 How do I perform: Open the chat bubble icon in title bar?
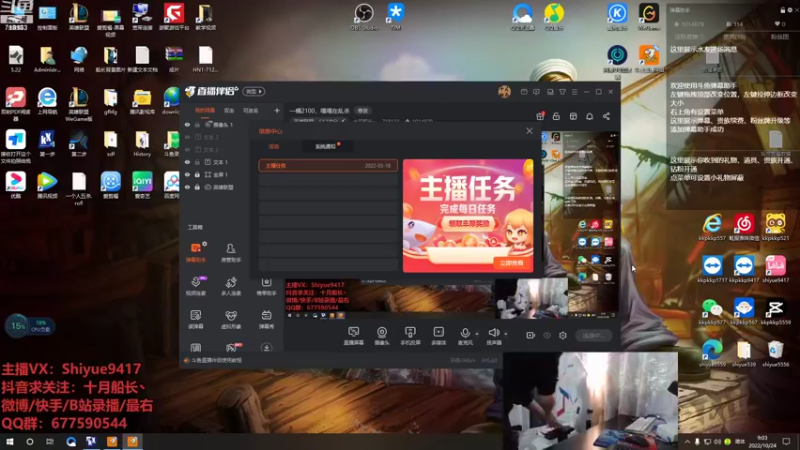pyautogui.click(x=536, y=92)
